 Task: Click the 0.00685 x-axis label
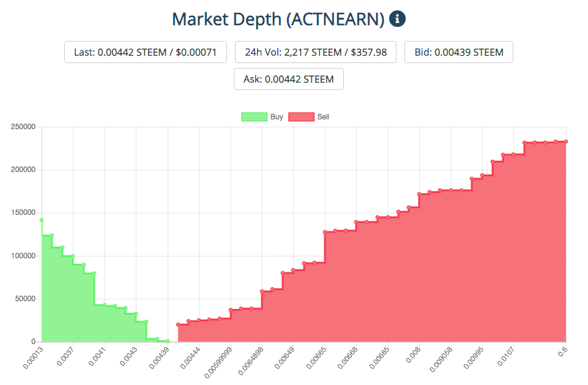[x=379, y=357]
